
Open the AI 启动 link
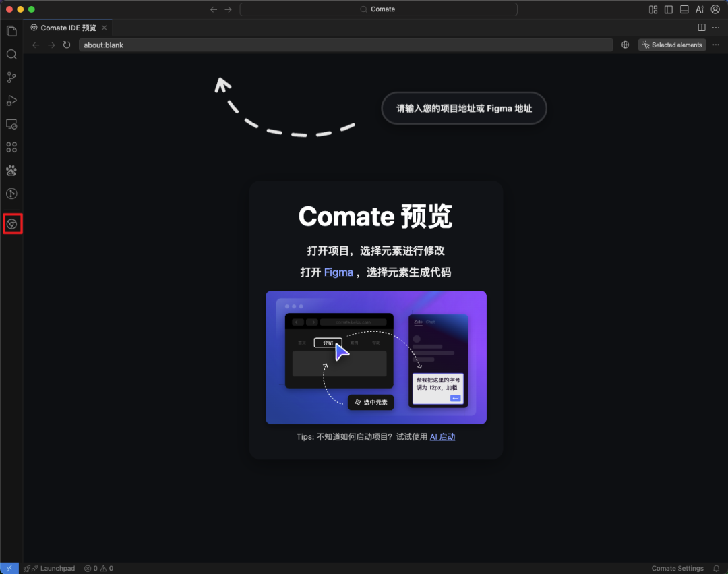(x=442, y=437)
